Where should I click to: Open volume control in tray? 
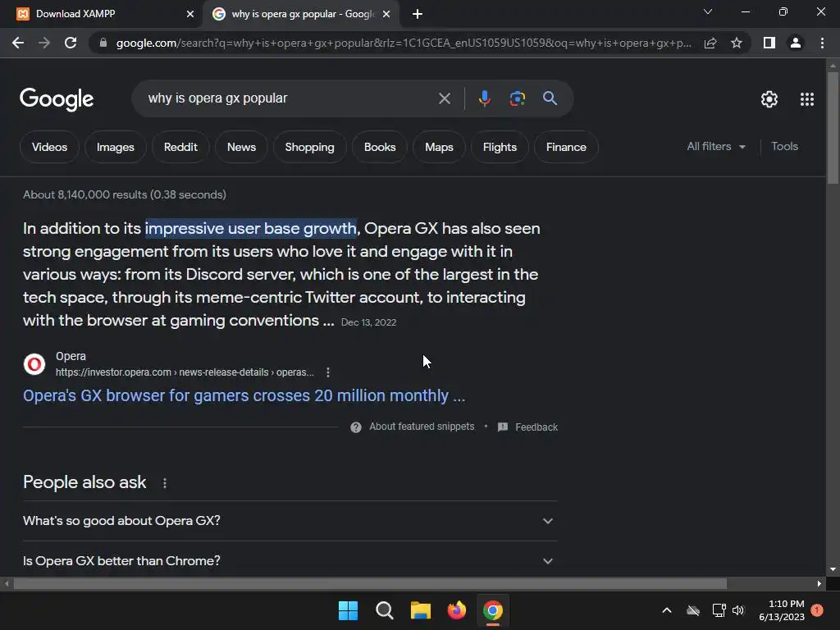(738, 610)
